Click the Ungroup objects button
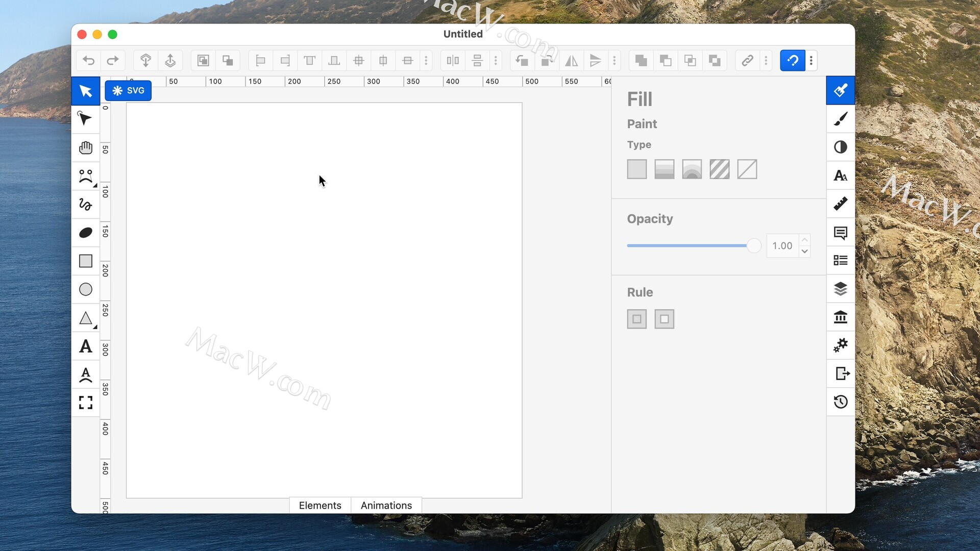 click(x=228, y=61)
